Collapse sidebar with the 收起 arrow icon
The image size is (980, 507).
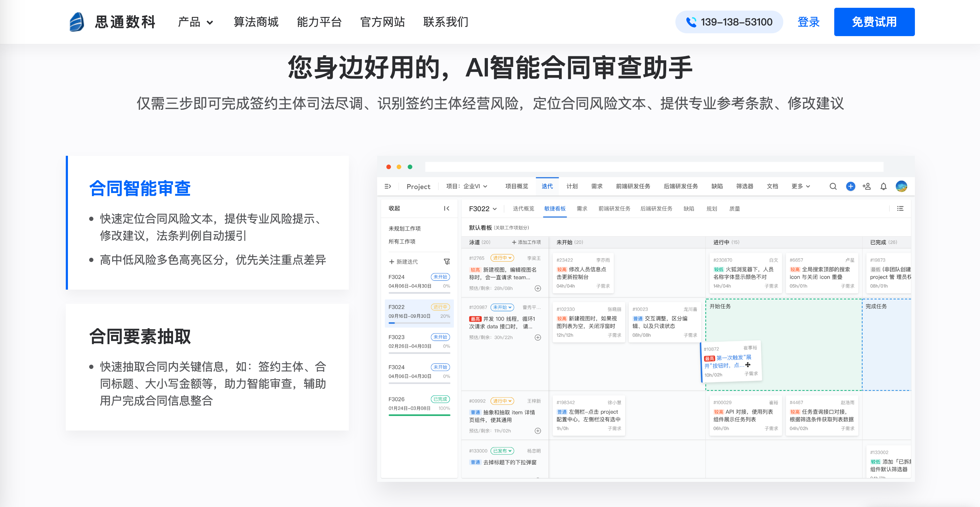446,208
